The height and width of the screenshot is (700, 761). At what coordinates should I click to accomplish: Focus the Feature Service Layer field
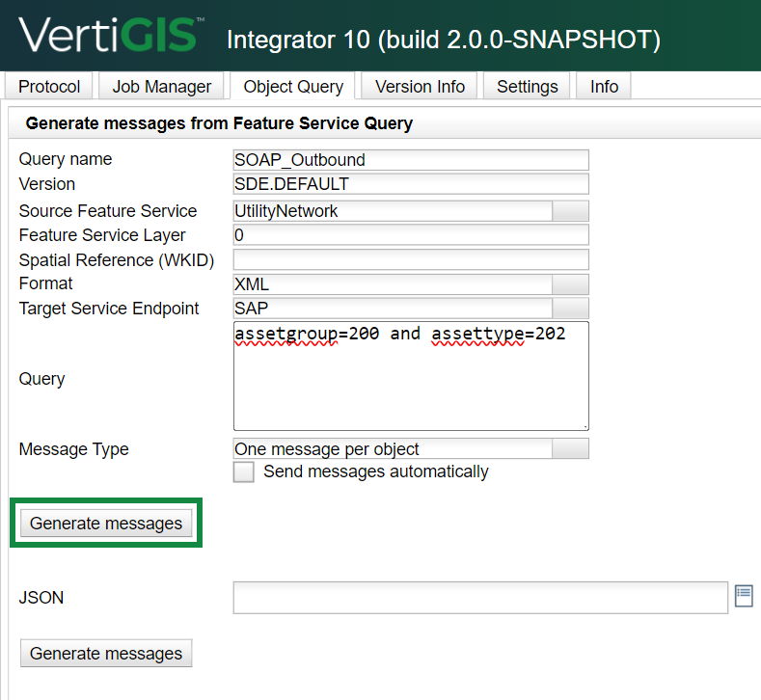tap(411, 235)
